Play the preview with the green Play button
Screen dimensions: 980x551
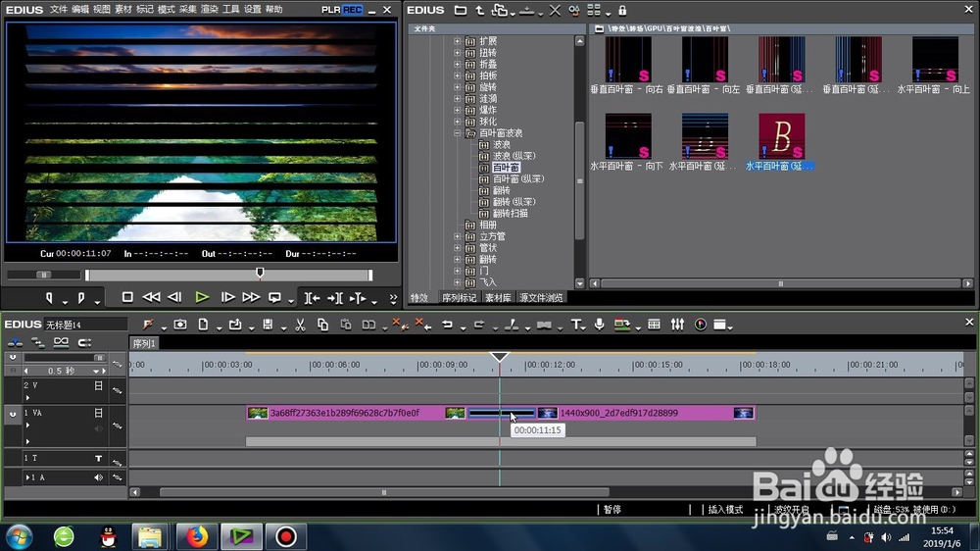202,298
